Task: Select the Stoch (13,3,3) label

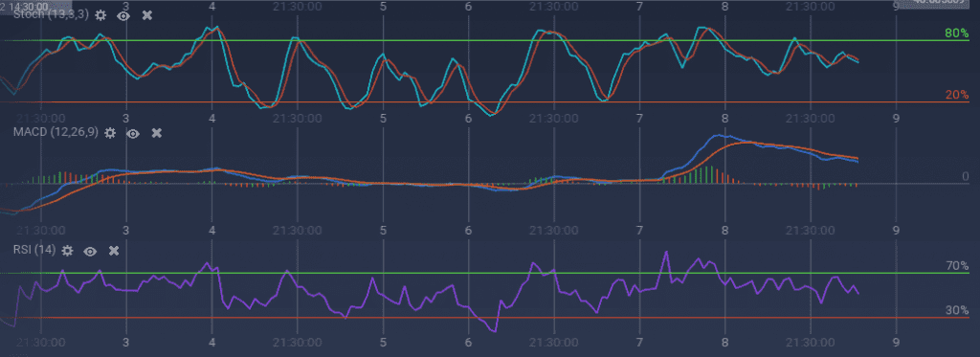Action: click(x=52, y=14)
